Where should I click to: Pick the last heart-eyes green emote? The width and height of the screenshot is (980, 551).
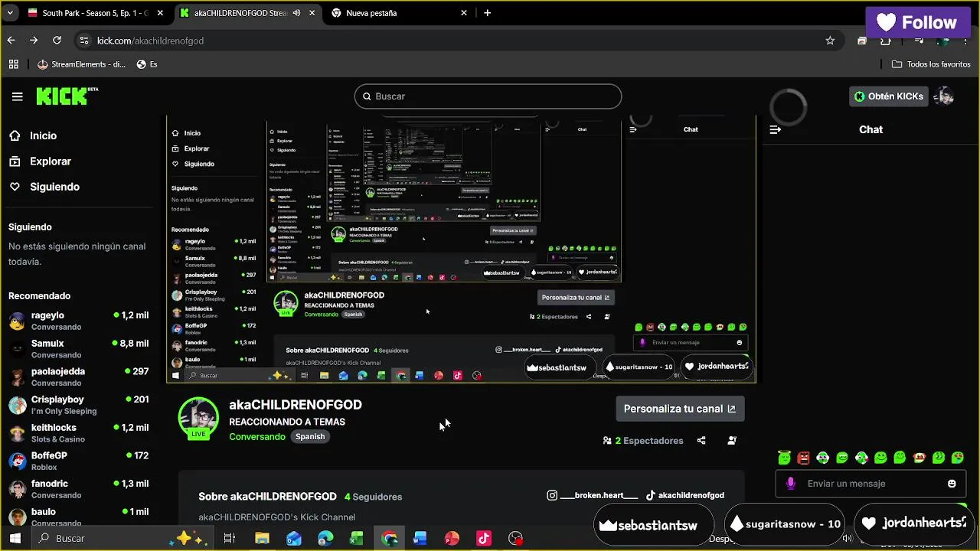958,458
